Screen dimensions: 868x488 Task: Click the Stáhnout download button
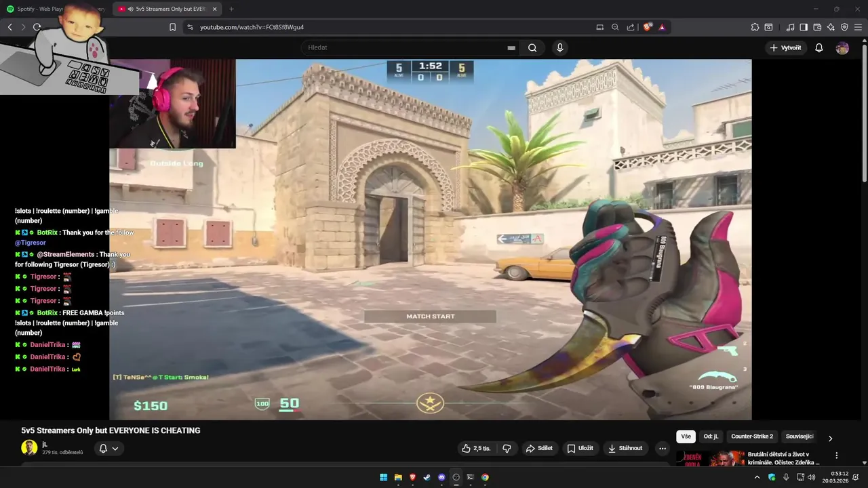(625, 448)
